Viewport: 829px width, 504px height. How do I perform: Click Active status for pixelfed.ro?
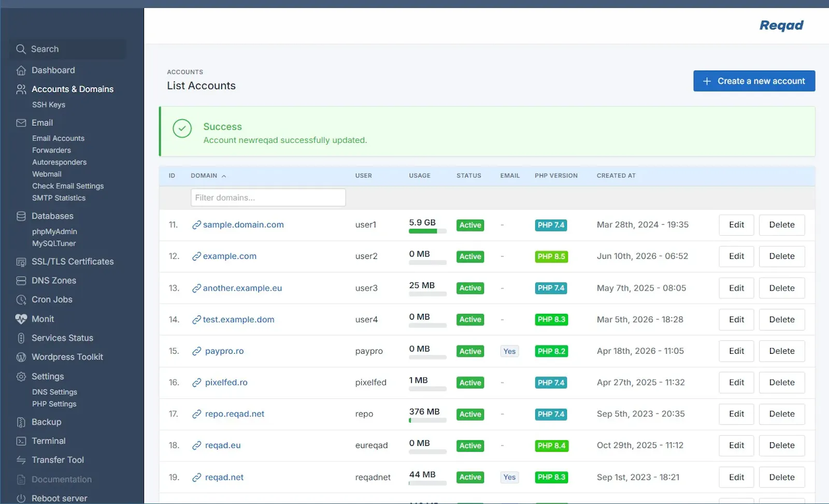coord(470,383)
